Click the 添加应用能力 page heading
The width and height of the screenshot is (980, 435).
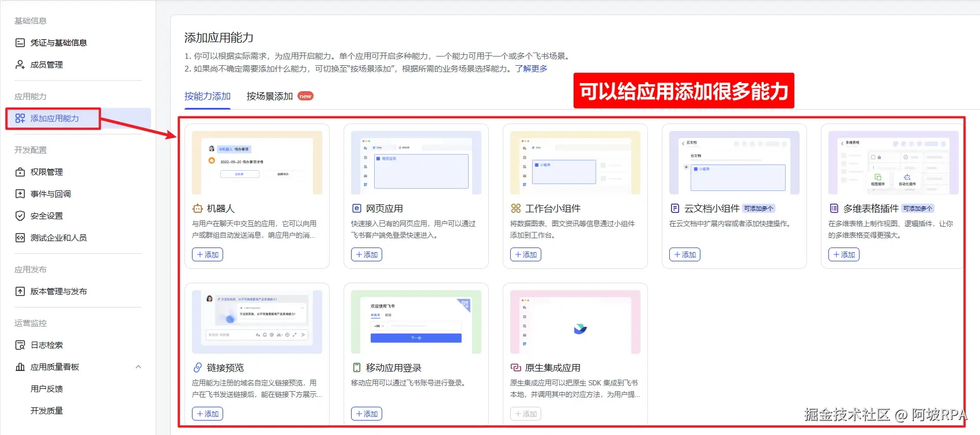[x=219, y=37]
